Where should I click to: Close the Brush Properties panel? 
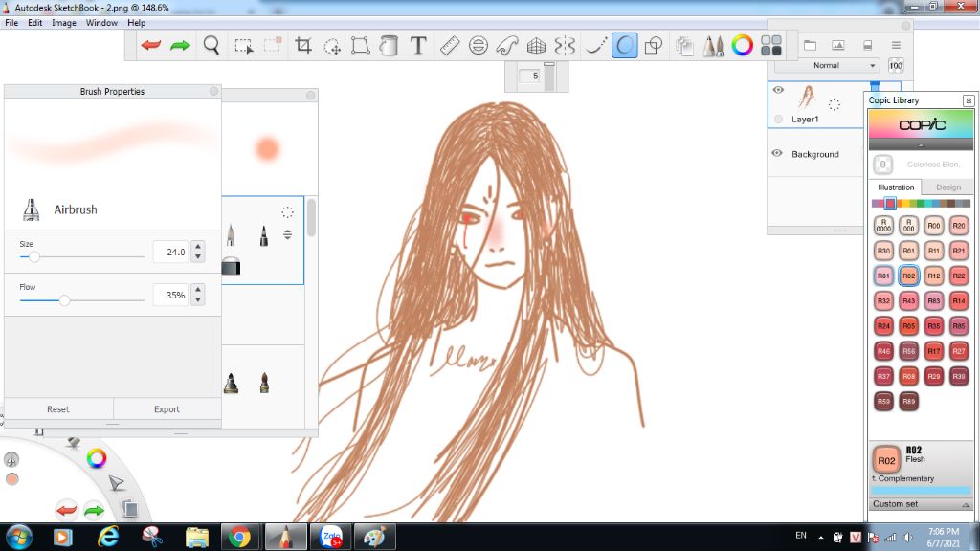(213, 91)
